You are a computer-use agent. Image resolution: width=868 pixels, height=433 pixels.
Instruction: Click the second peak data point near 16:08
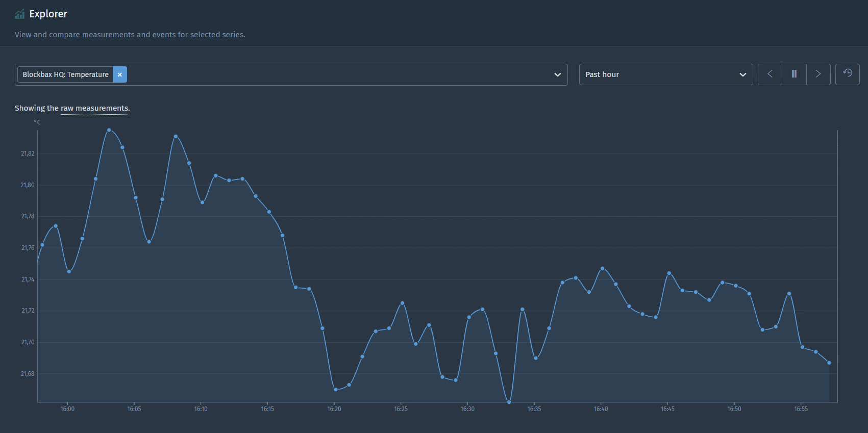pyautogui.click(x=176, y=136)
